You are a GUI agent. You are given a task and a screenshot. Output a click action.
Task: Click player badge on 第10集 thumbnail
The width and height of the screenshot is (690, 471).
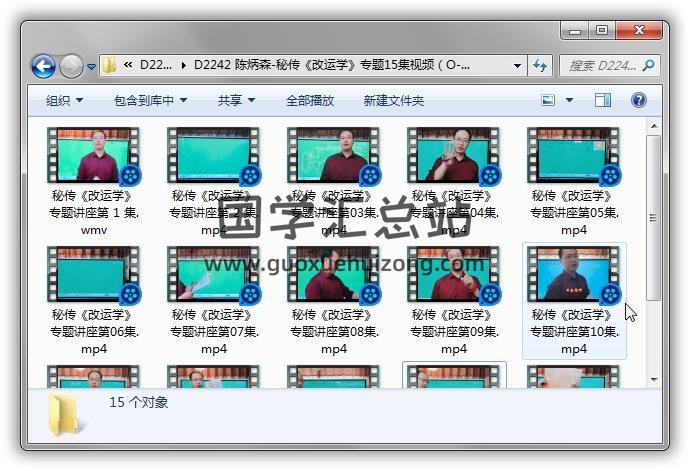coord(610,294)
